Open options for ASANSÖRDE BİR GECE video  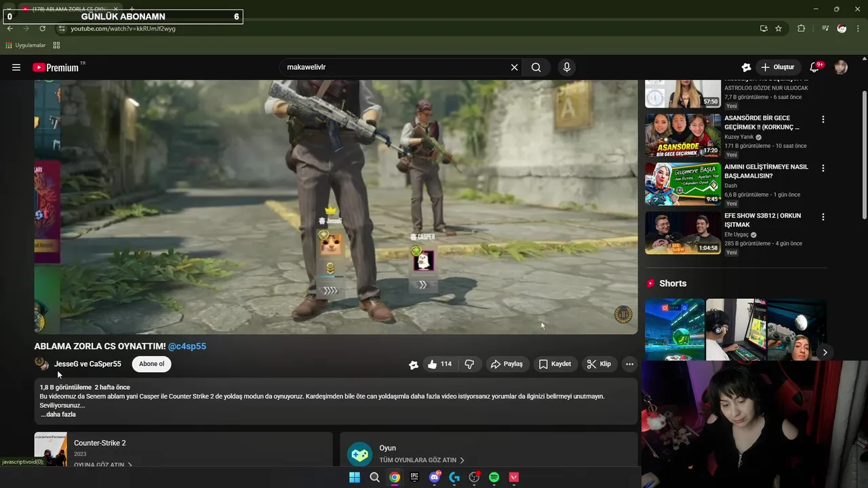pos(823,119)
